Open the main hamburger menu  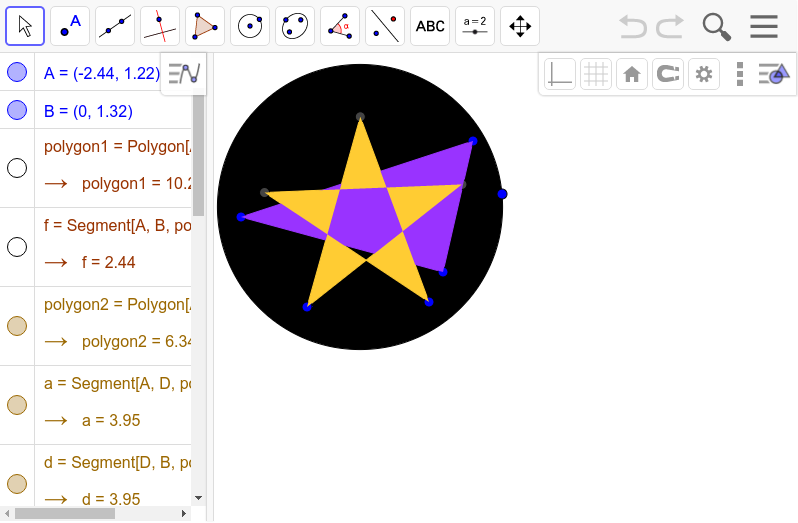764,26
